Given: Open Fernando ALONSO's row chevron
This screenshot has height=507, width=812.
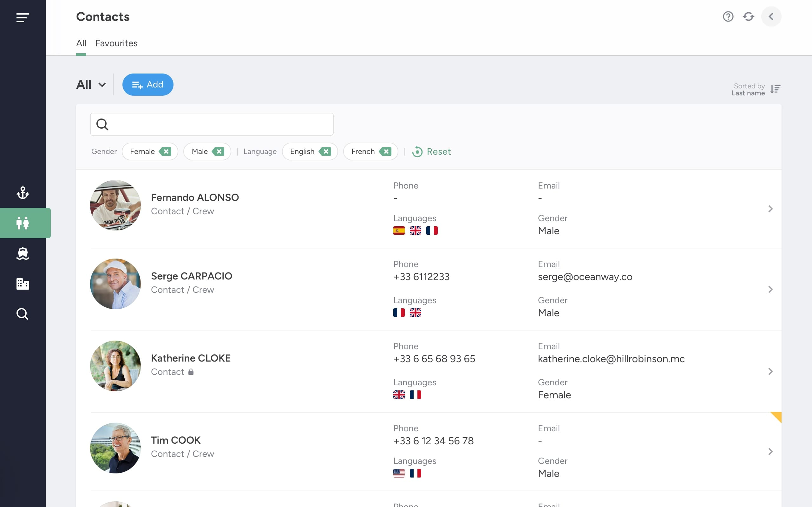Looking at the screenshot, I should pyautogui.click(x=770, y=209).
